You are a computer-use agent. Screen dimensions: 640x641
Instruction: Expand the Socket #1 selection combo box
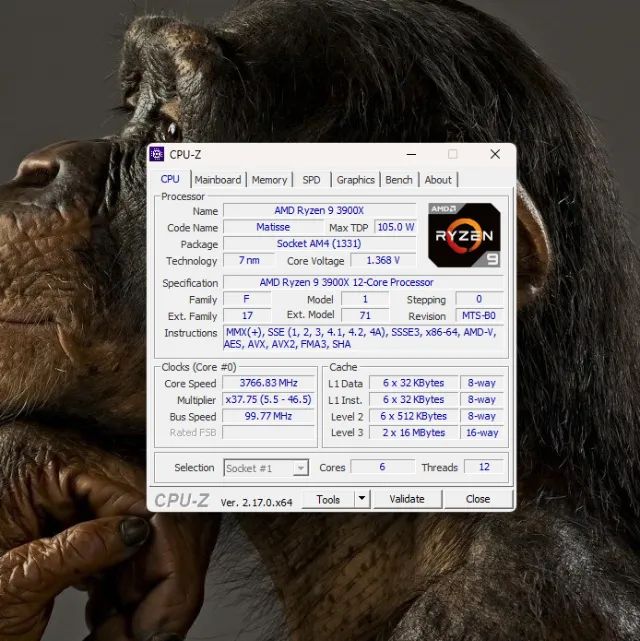coord(266,468)
